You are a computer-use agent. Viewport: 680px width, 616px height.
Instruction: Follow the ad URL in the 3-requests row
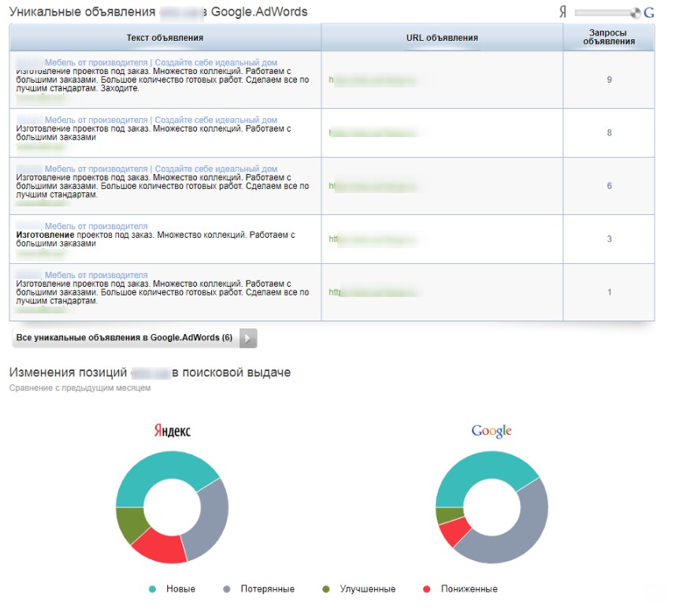373,239
